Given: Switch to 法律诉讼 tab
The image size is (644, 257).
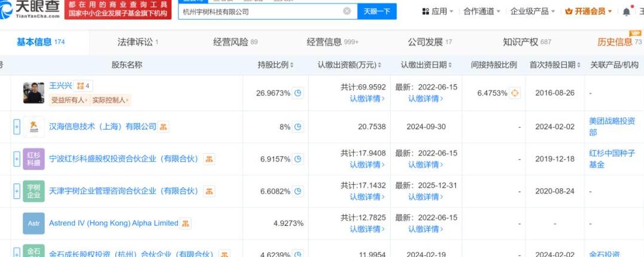Looking at the screenshot, I should [138, 42].
